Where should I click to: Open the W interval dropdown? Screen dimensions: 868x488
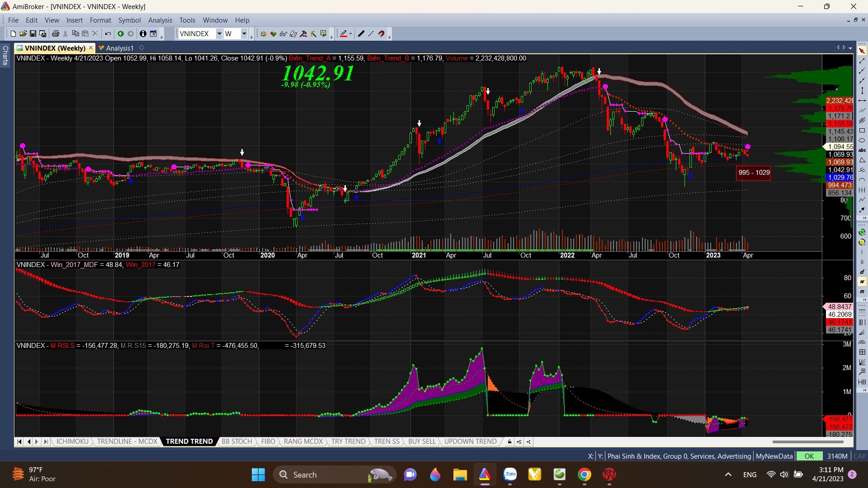point(244,33)
